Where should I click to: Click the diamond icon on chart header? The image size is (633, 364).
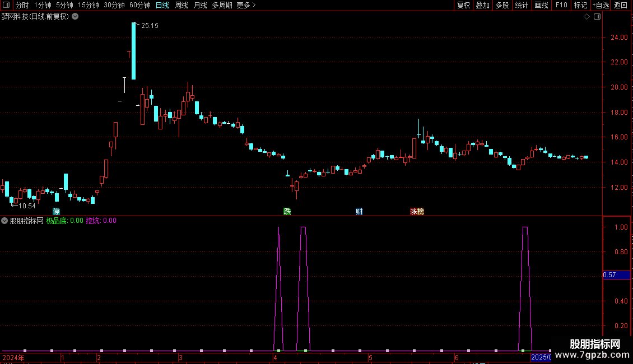[587, 17]
